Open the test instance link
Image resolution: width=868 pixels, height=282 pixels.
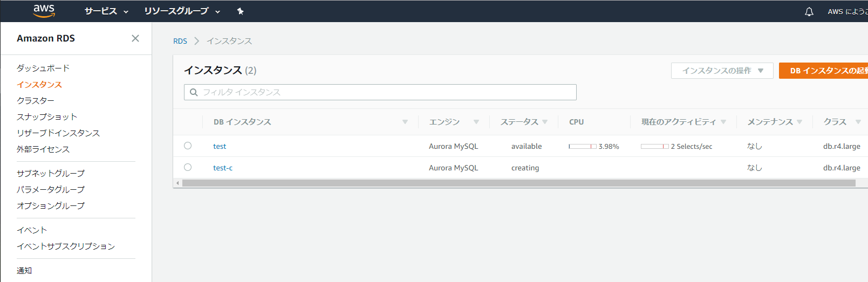pos(220,146)
